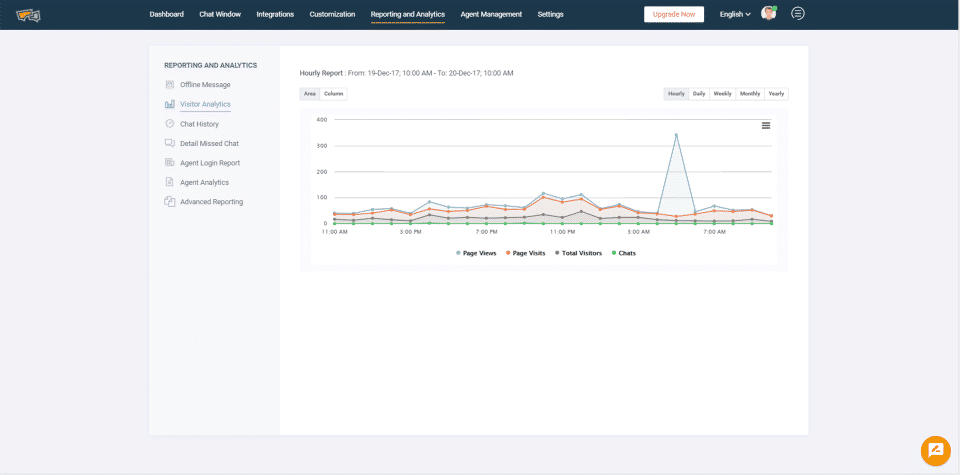
Task: Open the floating chat widget button
Action: 935,451
